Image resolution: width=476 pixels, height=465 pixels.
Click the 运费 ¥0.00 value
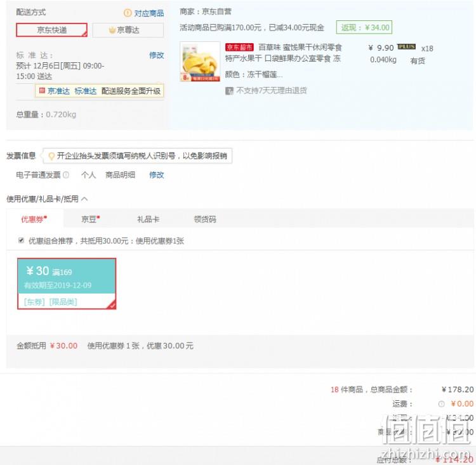[462, 403]
